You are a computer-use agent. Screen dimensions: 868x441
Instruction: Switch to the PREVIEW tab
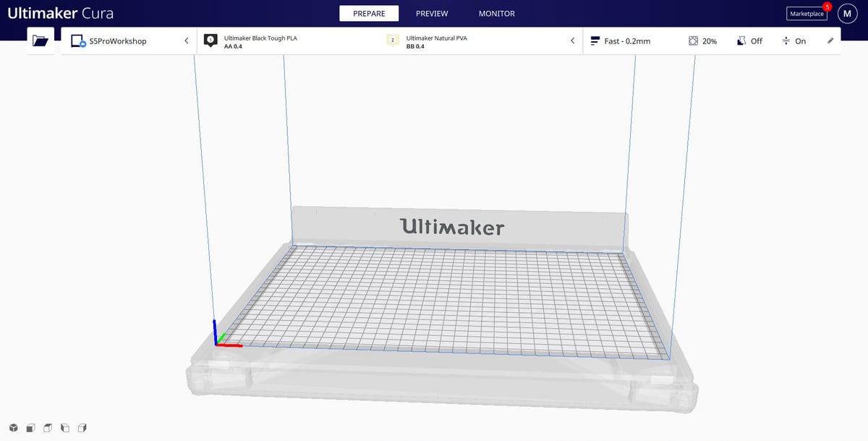click(x=432, y=14)
